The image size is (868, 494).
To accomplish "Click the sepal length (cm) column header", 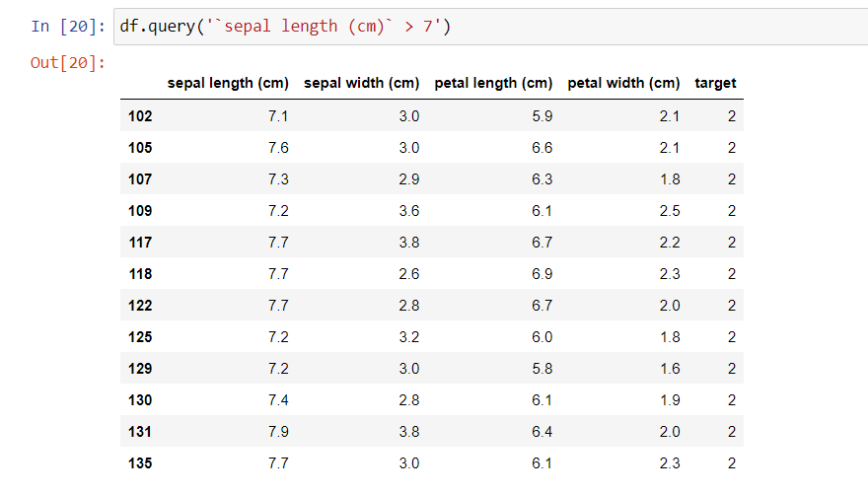I will (228, 83).
